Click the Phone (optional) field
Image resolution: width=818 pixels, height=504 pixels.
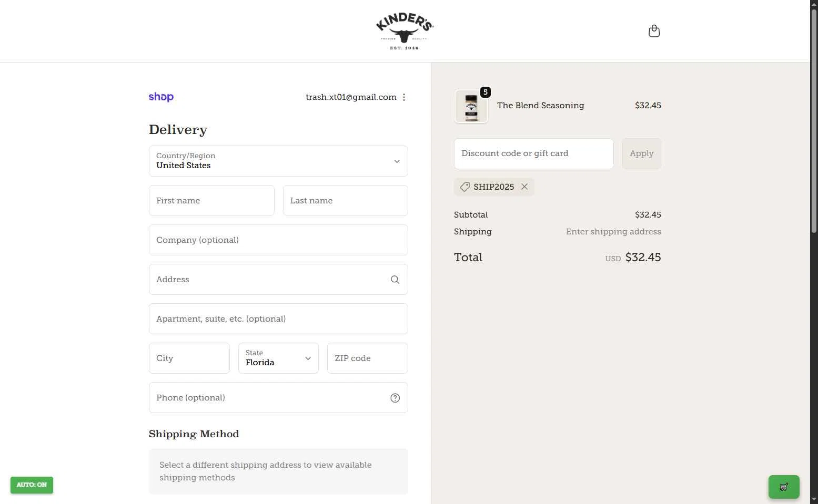tap(278, 397)
